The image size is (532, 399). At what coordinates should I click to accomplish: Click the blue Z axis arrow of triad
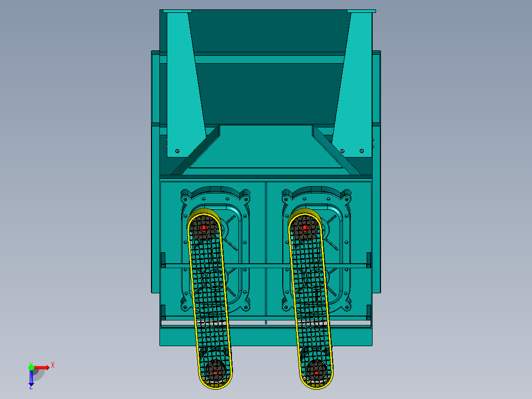point(31,379)
